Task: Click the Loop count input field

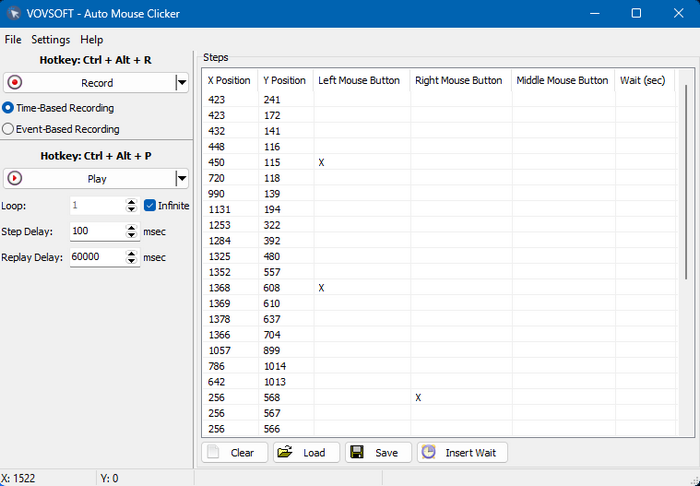Action: (x=97, y=205)
